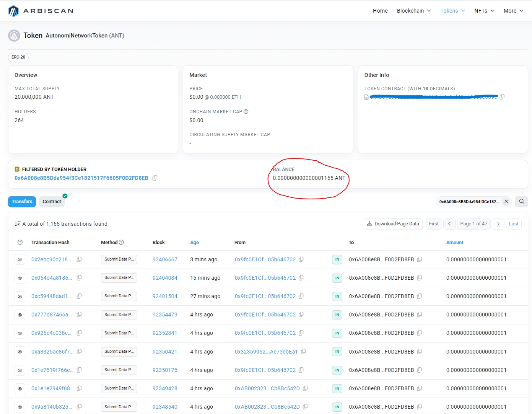Expand the Blockchain dropdown menu
The image size is (532, 414).
414,11
